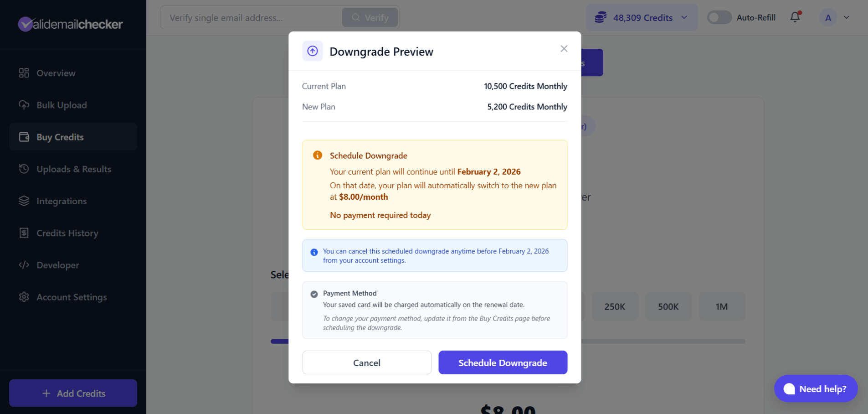Select the Integrations stack icon
This screenshot has width=868, height=414.
pos(25,201)
